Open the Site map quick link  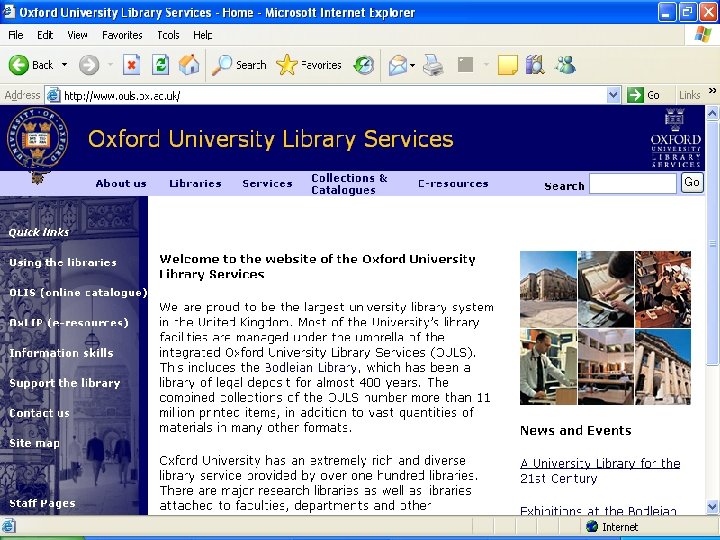(x=34, y=443)
